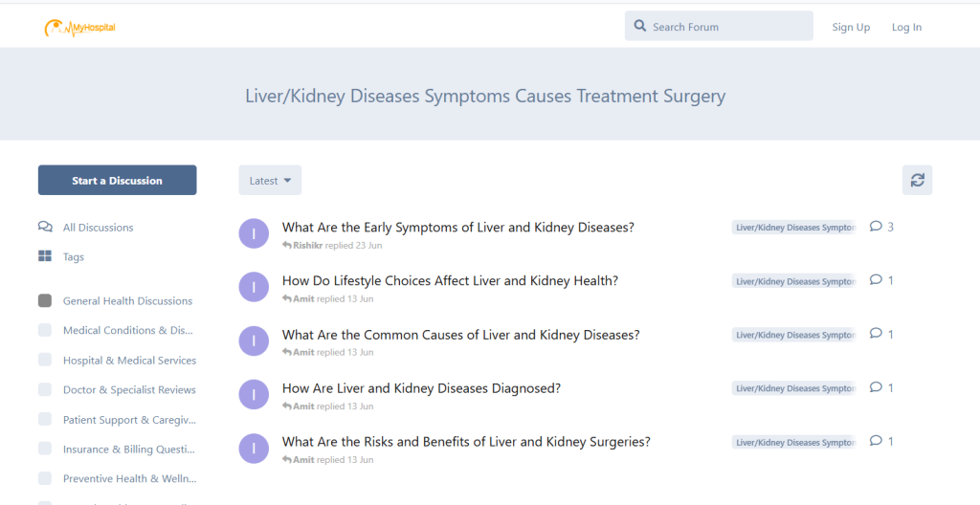Click the magnifier icon in search bar
Viewport: 980px width, 505px height.
point(640,27)
